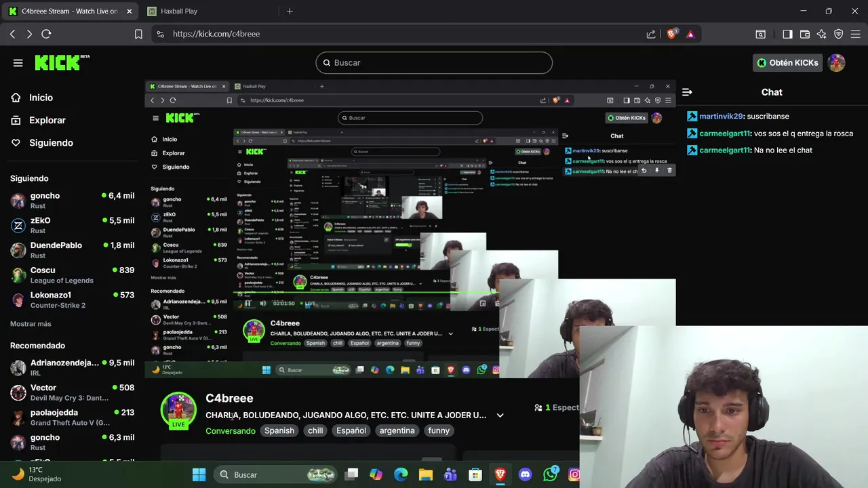Go back to previous page
This screenshot has width=868, height=488.
[x=12, y=34]
